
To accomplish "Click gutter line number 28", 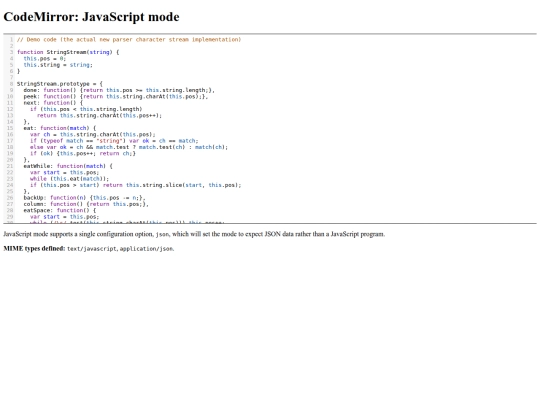I will point(10,210).
